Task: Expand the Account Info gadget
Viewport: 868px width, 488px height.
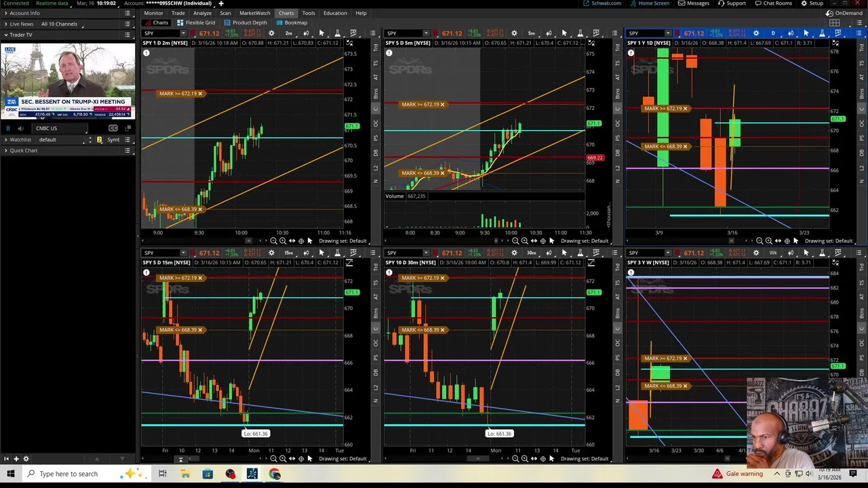Action: pos(5,13)
